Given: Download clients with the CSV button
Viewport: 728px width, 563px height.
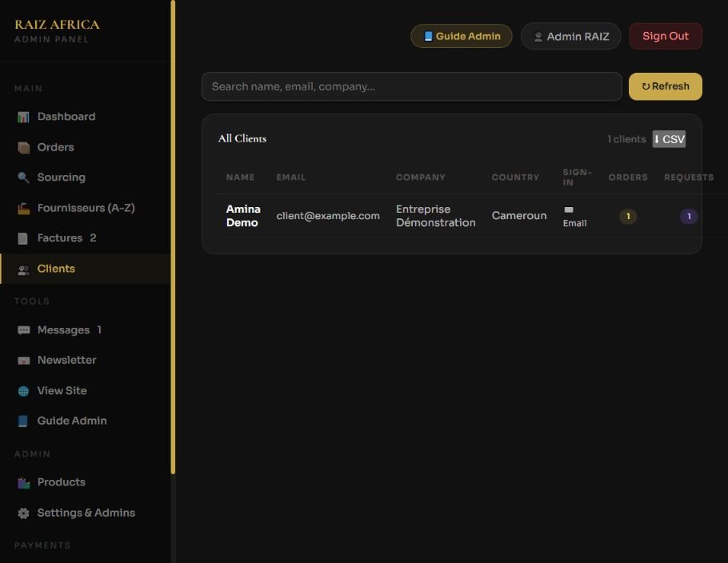Looking at the screenshot, I should 669,139.
